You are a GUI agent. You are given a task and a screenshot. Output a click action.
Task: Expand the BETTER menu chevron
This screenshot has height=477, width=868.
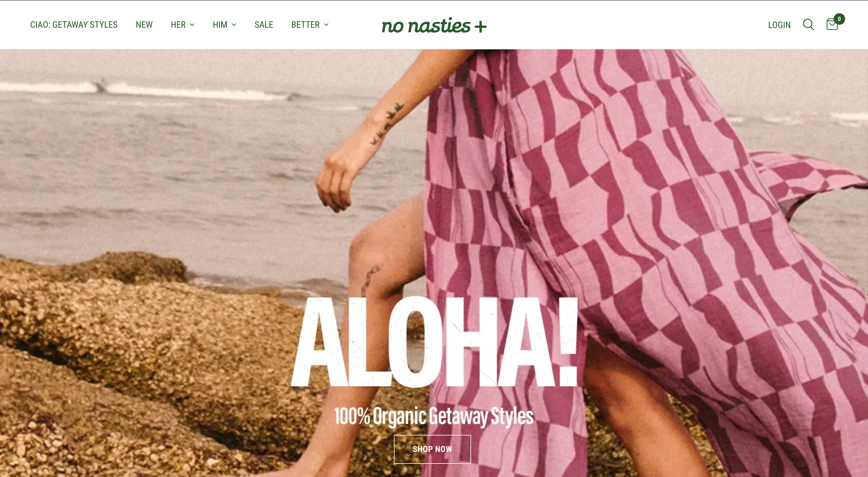[326, 25]
